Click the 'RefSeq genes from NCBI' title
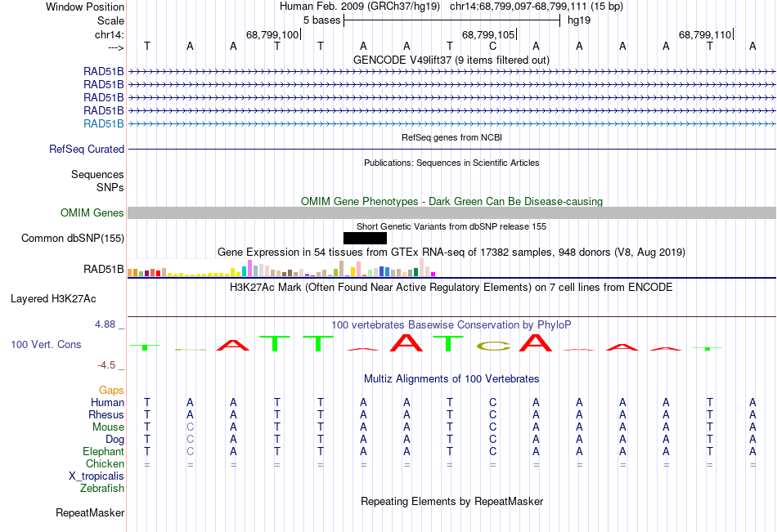777x532 pixels. pyautogui.click(x=452, y=137)
